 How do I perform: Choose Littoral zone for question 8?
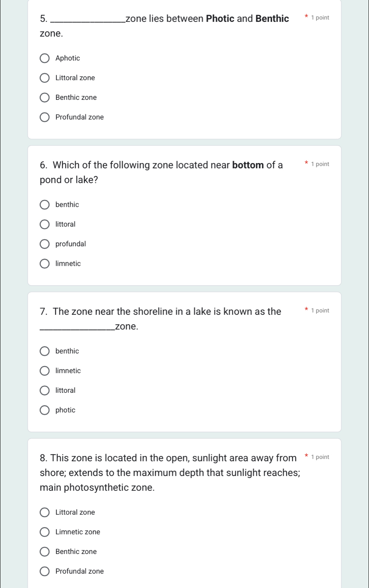[x=45, y=512]
